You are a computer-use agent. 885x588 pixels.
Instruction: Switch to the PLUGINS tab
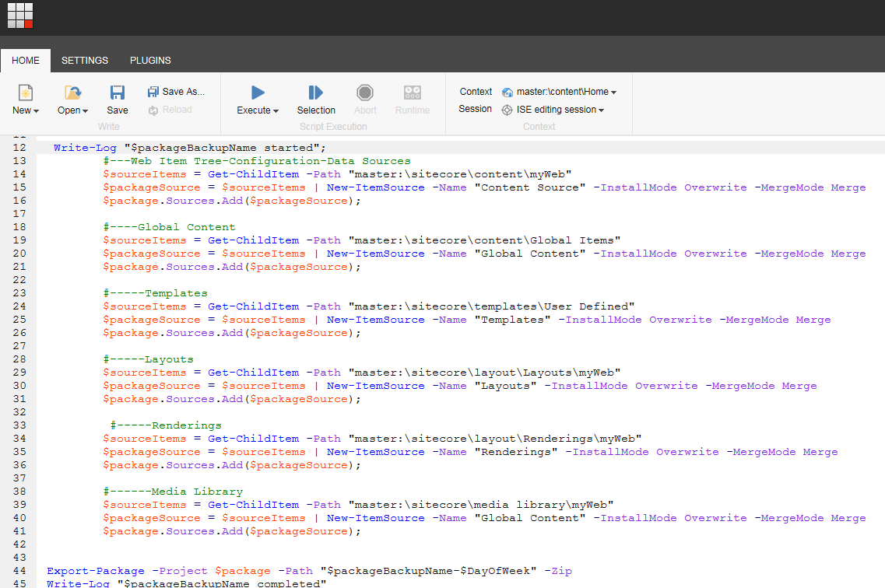149,60
